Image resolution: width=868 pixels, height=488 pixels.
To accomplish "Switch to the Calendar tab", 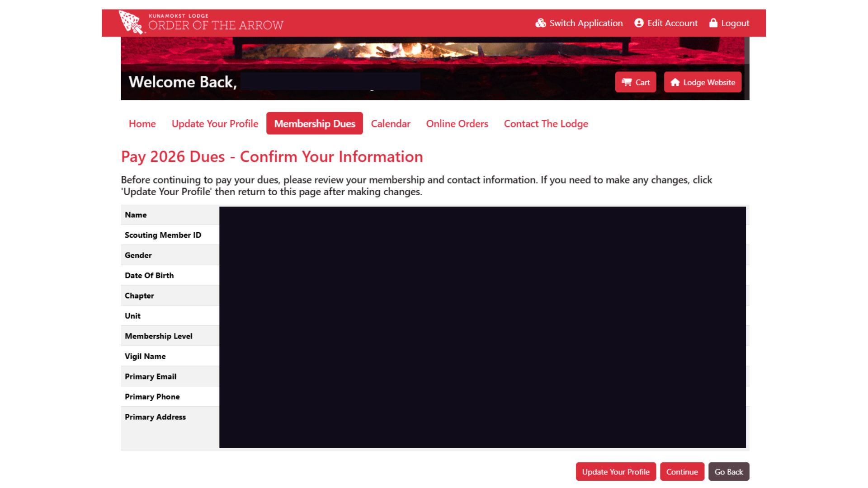I will pyautogui.click(x=391, y=123).
